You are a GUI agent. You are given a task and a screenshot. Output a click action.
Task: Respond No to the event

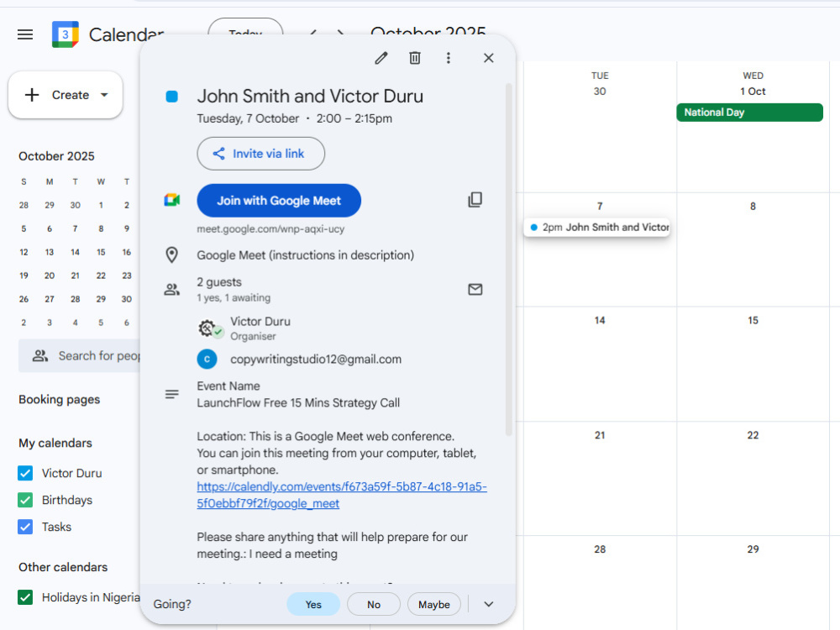tap(374, 604)
